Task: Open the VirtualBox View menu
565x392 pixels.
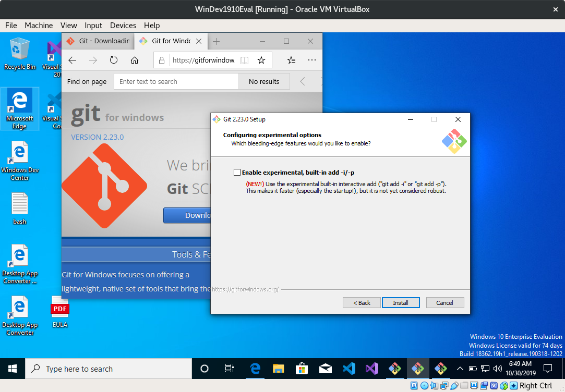Action: click(68, 26)
